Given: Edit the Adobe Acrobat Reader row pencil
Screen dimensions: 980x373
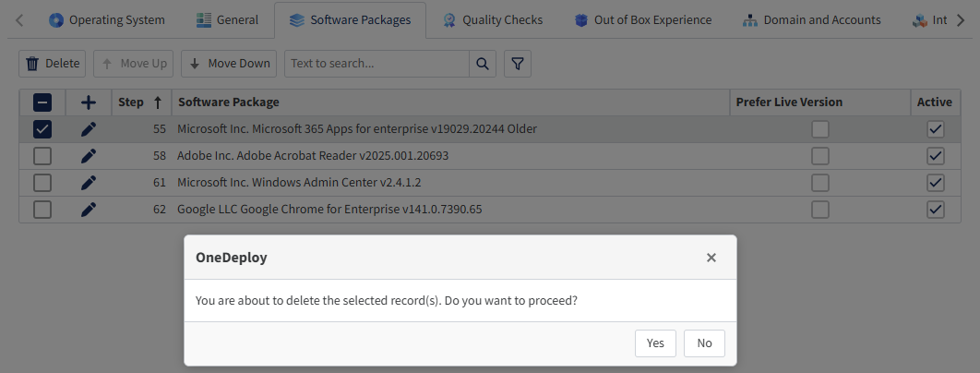Looking at the screenshot, I should pos(89,156).
